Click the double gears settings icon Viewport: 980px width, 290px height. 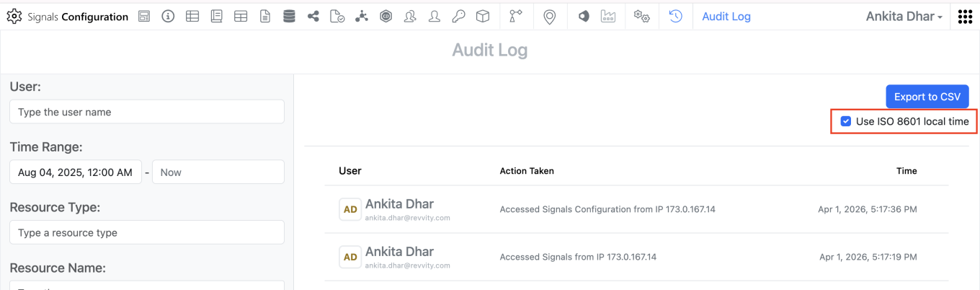point(641,17)
